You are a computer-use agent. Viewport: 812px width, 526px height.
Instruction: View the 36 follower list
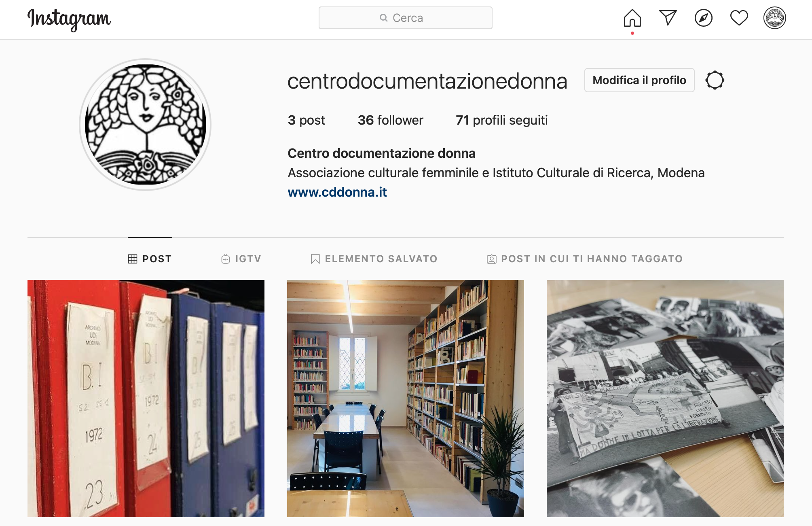[391, 120]
